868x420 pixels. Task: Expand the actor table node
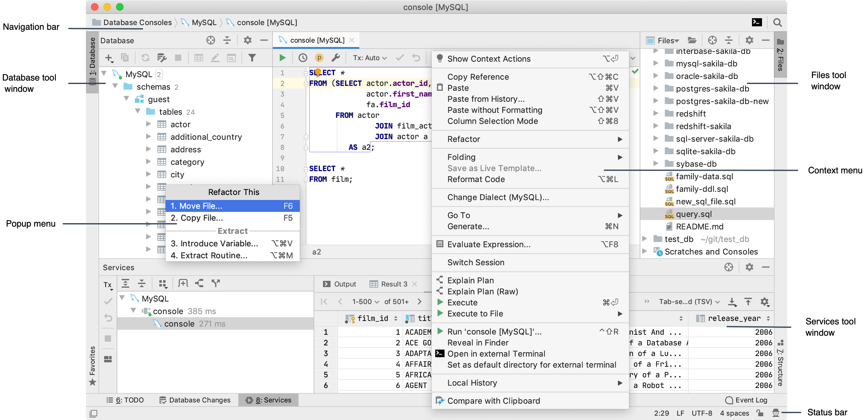point(148,124)
